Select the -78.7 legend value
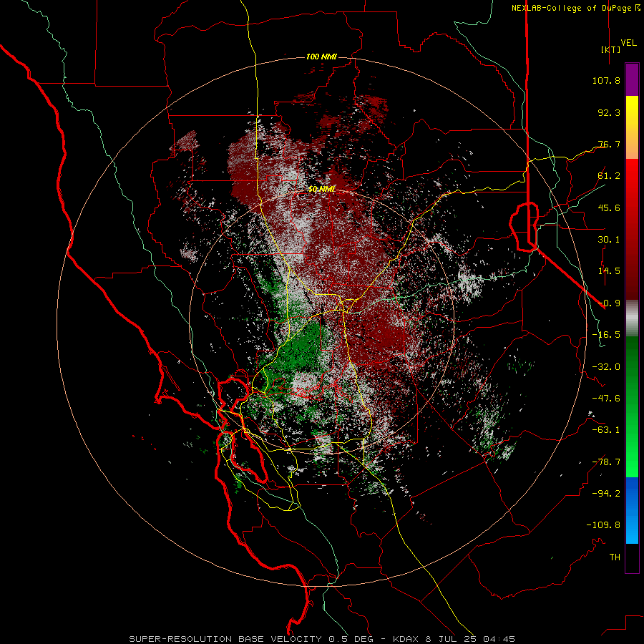The height and width of the screenshot is (644, 644). pos(606,462)
